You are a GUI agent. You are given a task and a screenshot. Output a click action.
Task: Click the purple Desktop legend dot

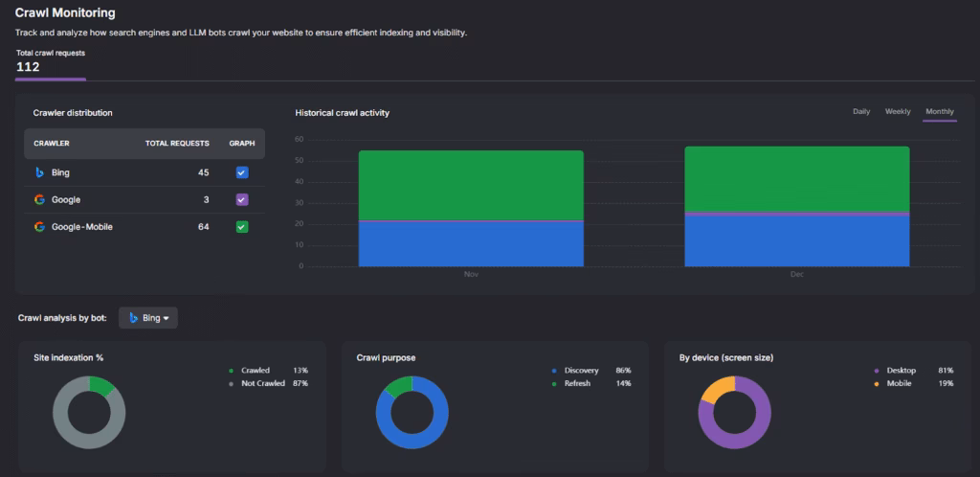876,371
